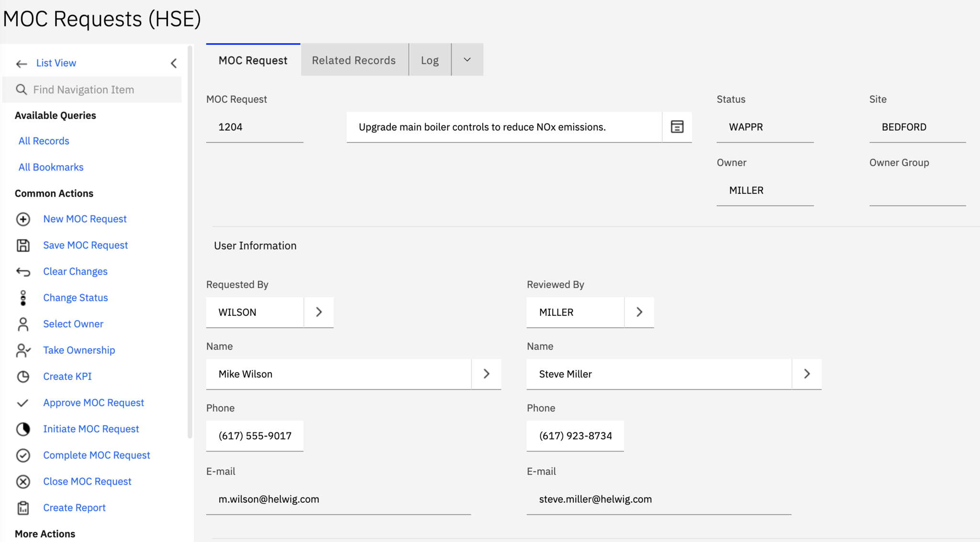Click the Save MOC Request link
980x542 pixels.
pos(86,245)
